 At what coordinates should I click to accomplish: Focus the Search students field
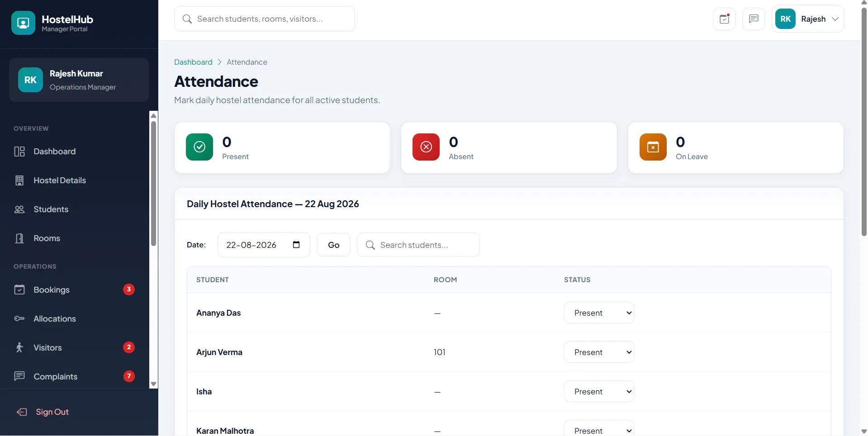[418, 245]
